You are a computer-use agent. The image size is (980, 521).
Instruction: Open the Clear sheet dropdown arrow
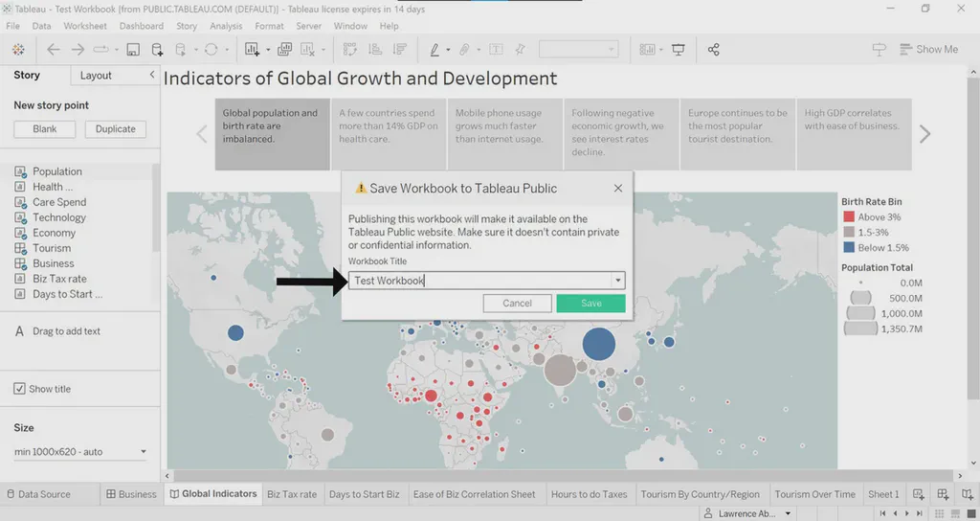323,50
